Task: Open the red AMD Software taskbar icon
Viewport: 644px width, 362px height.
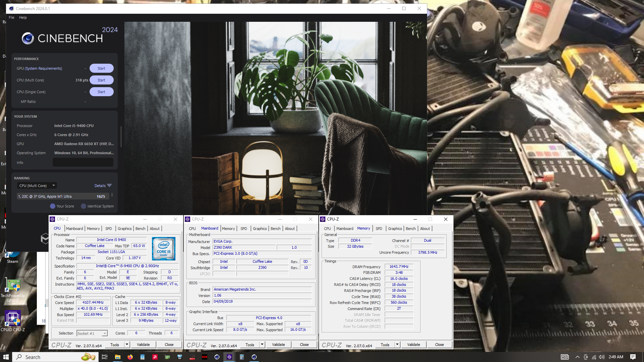Action: 155,357
